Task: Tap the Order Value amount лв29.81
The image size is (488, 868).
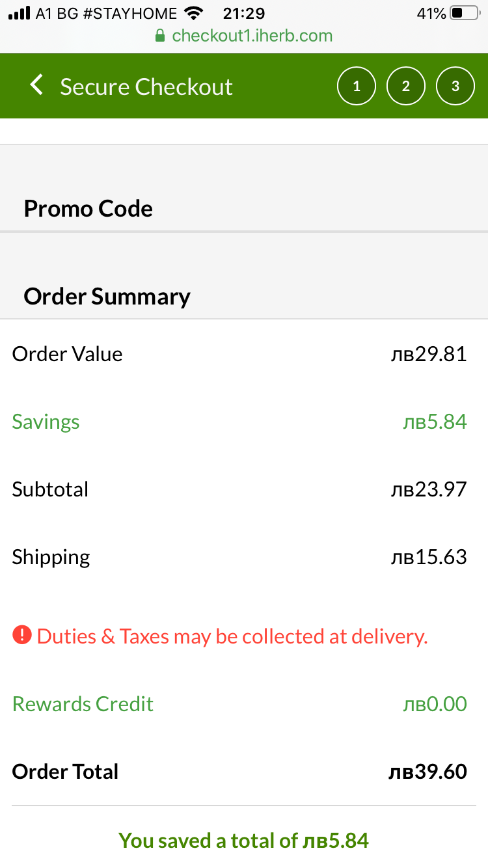Action: point(428,354)
